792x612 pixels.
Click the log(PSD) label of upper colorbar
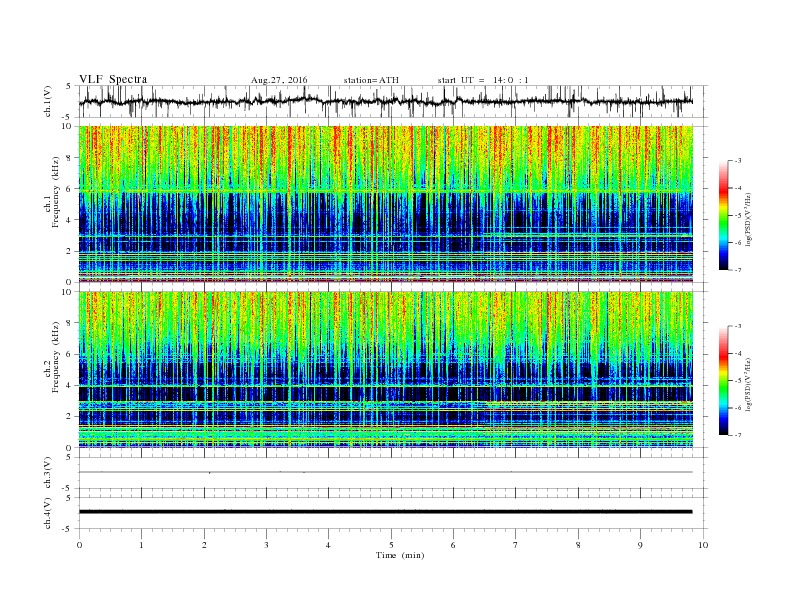pos(749,220)
